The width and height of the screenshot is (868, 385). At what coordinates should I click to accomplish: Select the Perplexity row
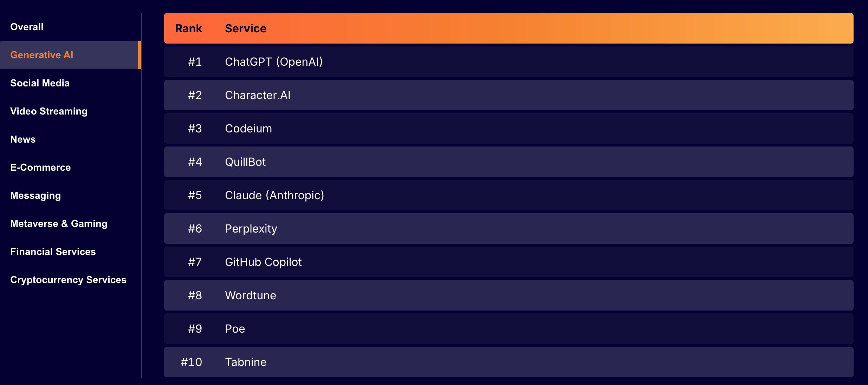click(251, 229)
